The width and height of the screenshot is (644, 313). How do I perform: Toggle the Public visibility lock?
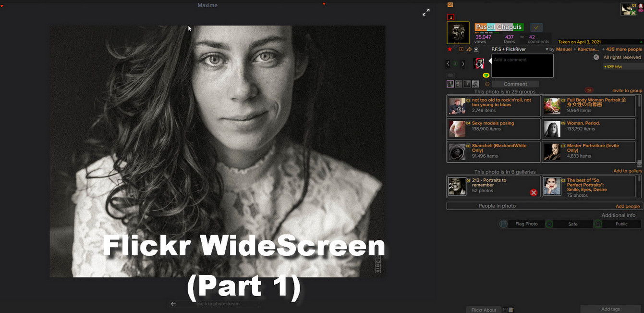[x=598, y=224]
